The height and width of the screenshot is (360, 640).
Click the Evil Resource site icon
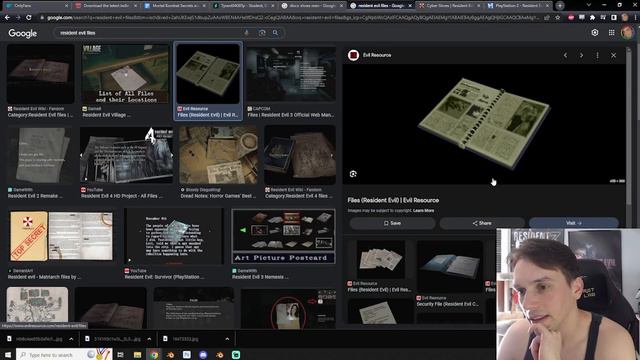353,55
